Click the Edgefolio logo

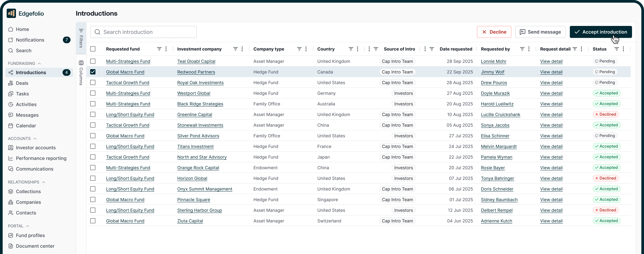25,13
